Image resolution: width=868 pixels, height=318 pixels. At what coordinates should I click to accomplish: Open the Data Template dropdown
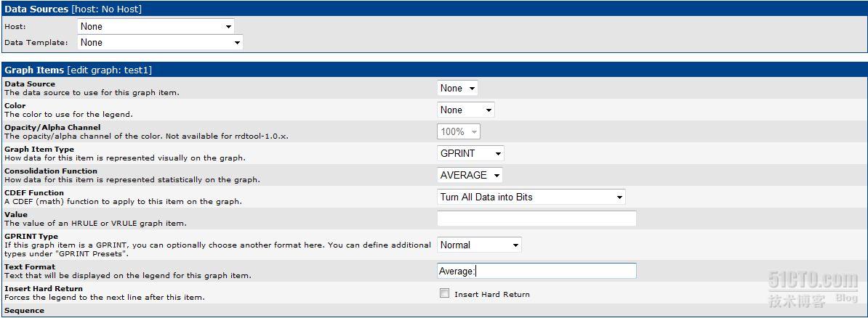pyautogui.click(x=160, y=43)
